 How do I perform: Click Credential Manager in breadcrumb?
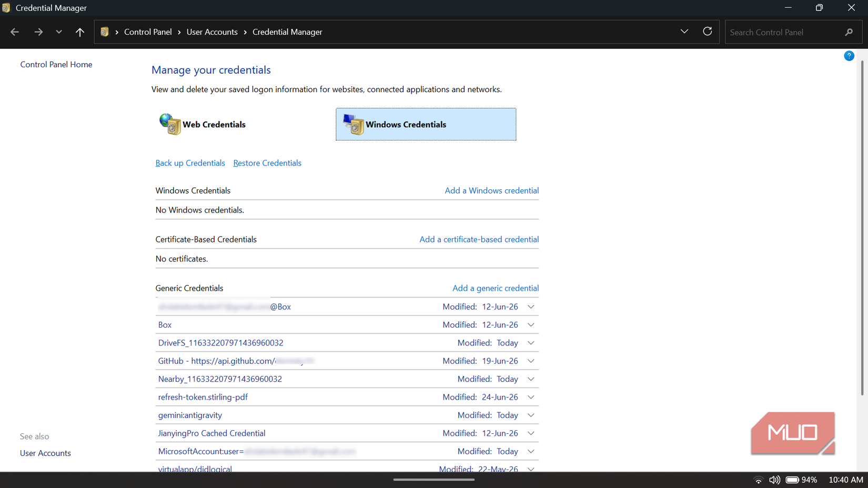pos(287,32)
